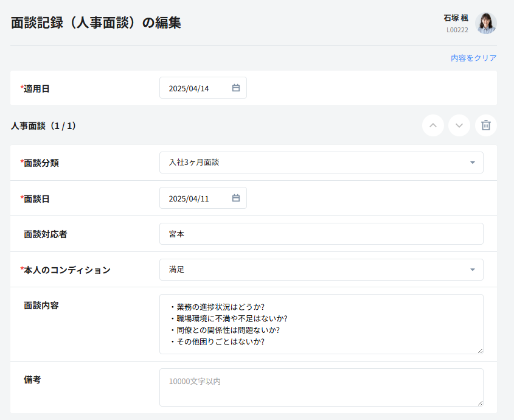Move the 人事面談 entry down with the down chevron
The width and height of the screenshot is (514, 420).
pos(459,125)
